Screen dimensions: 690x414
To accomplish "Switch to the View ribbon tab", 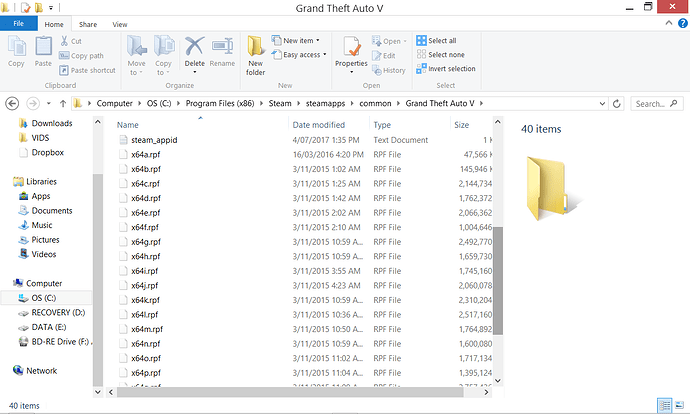I will tap(120, 24).
